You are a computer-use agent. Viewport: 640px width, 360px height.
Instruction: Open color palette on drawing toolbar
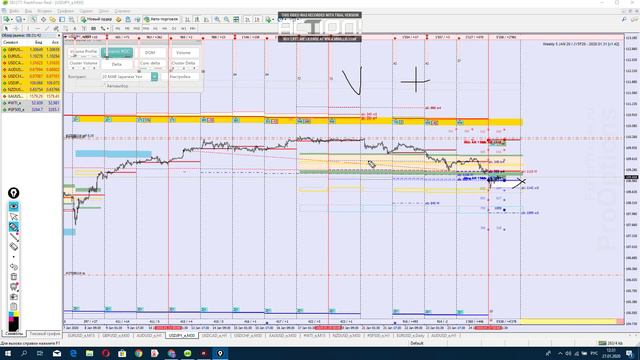[x=13, y=320]
